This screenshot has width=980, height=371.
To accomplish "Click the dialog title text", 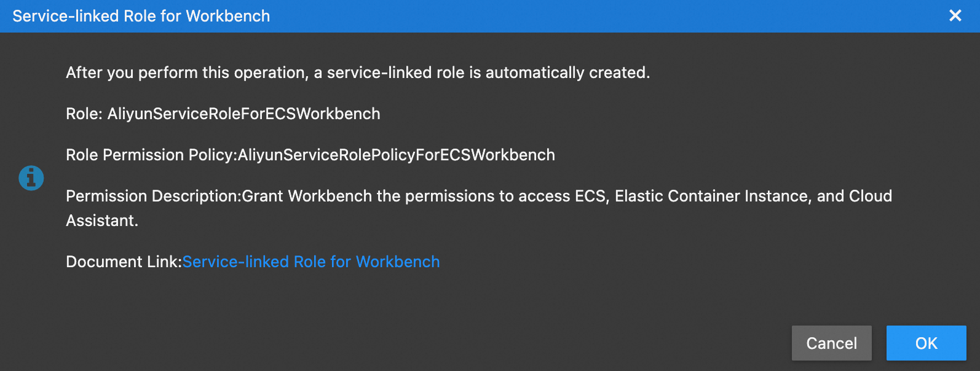I will pos(141,16).
